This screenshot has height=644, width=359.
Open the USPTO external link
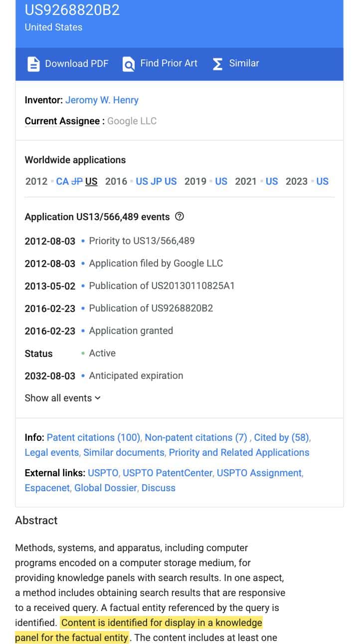click(103, 473)
